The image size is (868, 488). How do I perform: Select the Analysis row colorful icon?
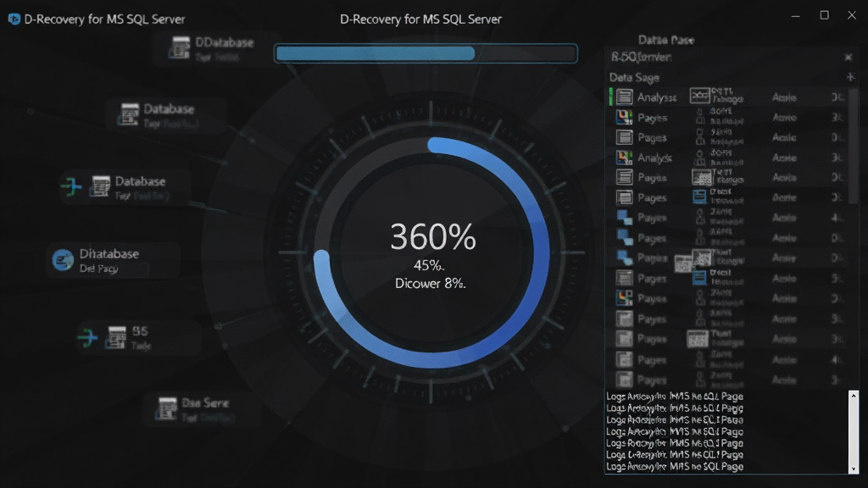[625, 158]
